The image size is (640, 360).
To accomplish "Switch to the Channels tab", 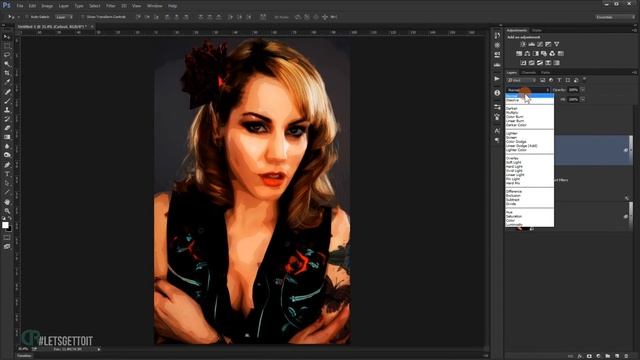I will [529, 73].
